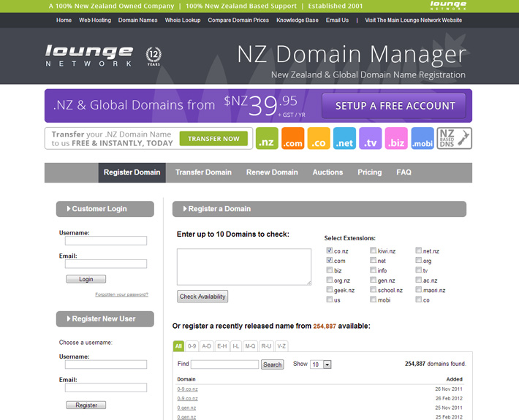
Task: Check the kiwi.nz extension checkbox
Action: (x=373, y=251)
